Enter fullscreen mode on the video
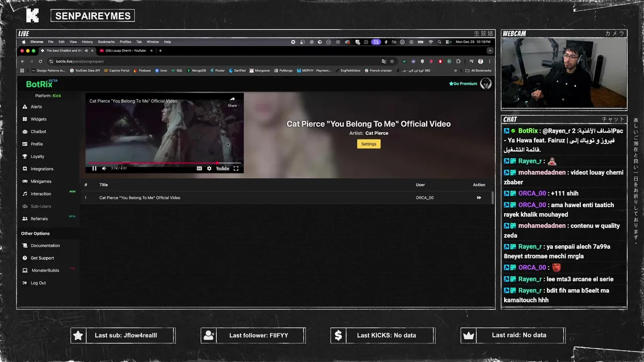This screenshot has height=362, width=644. 236,168
